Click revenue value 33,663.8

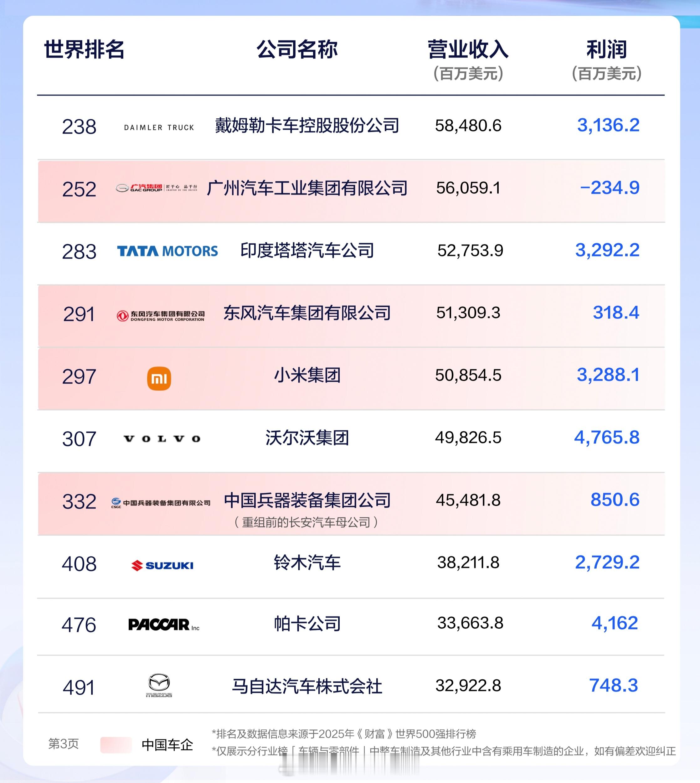coord(470,623)
